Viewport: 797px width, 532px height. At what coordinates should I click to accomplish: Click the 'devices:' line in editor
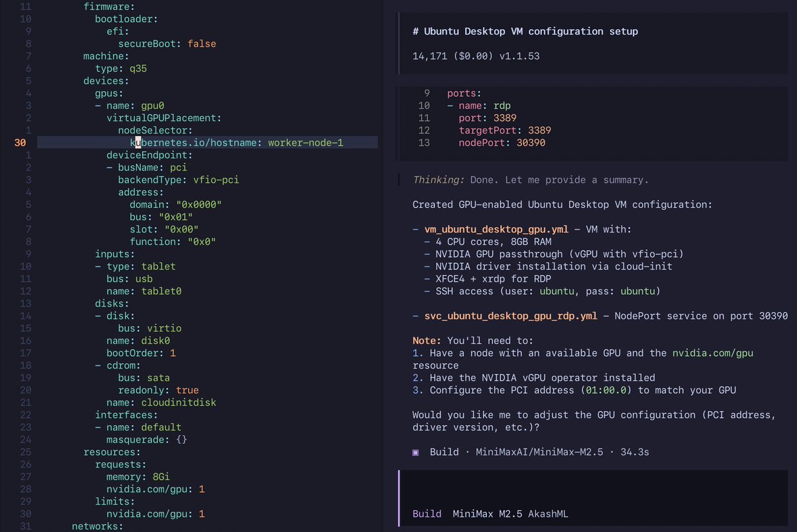click(x=106, y=81)
